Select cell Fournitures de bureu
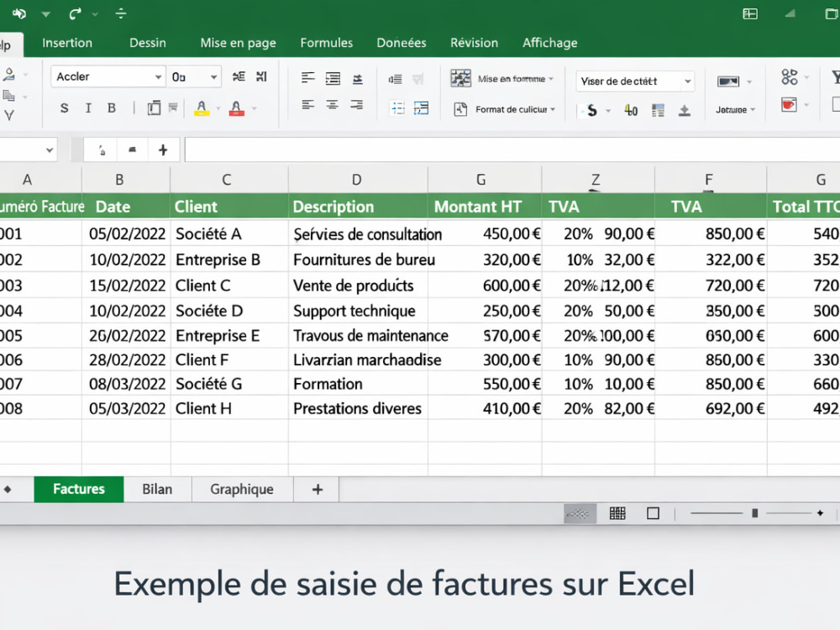Screen dimensions: 840x630 click(358, 260)
